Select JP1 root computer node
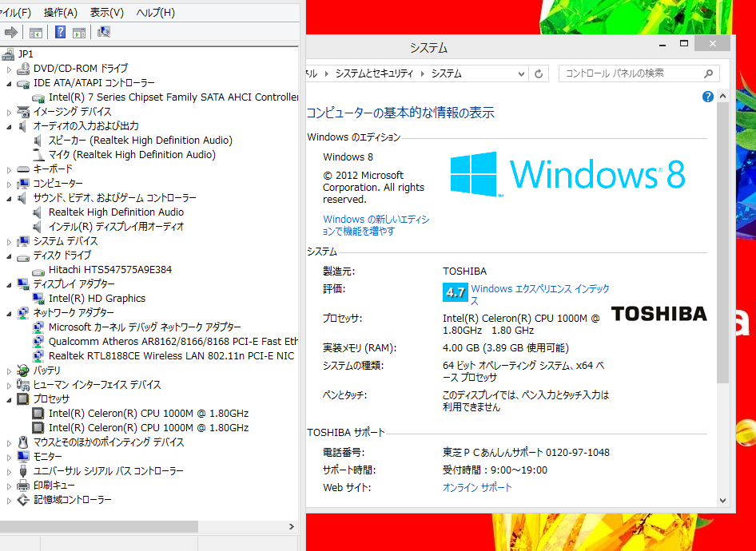The width and height of the screenshot is (756, 551). [x=26, y=54]
